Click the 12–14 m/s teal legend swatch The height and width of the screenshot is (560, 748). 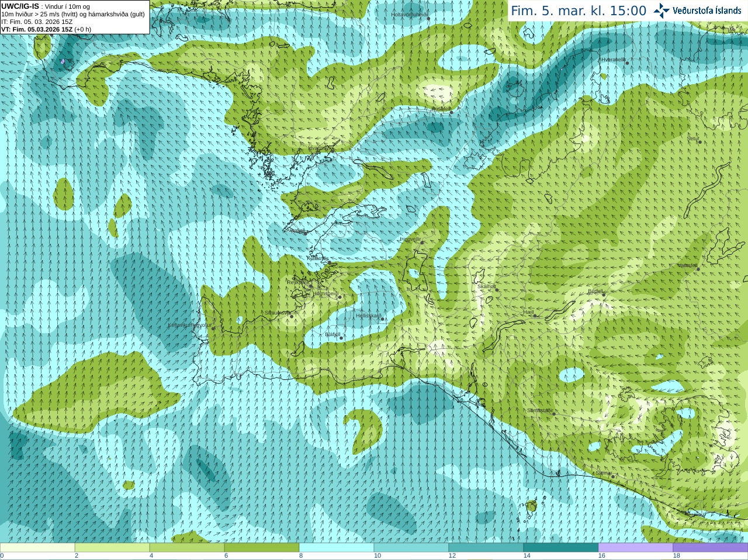[x=486, y=548]
